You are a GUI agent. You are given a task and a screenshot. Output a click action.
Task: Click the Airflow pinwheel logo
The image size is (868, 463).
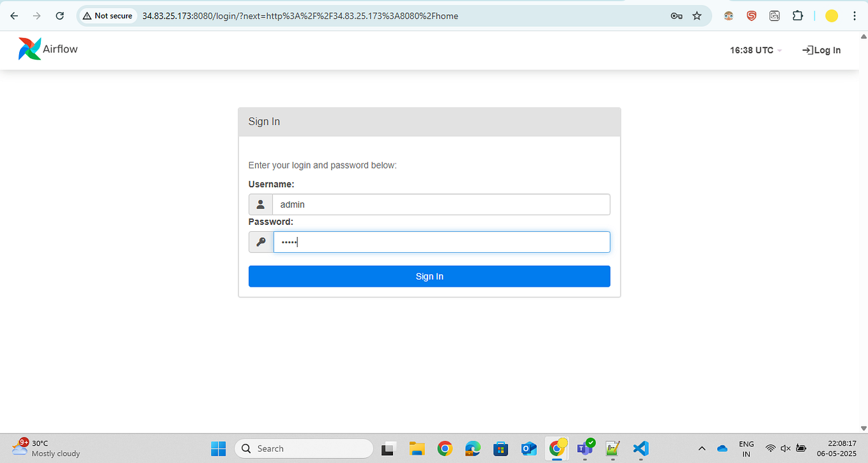coord(29,48)
